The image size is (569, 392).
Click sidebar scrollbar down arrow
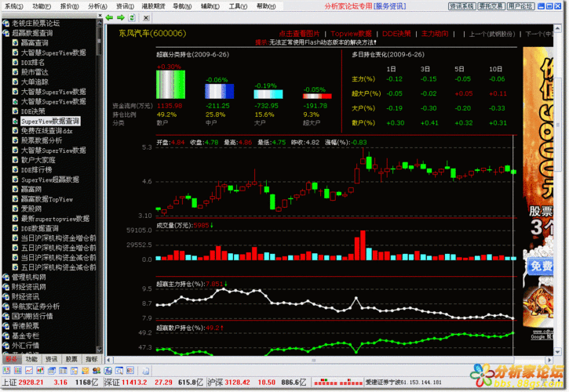coord(100,350)
